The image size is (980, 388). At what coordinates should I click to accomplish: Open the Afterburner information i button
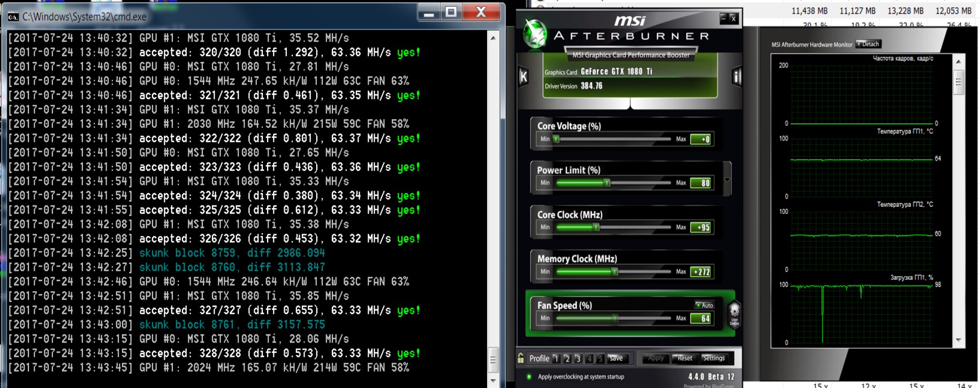736,77
